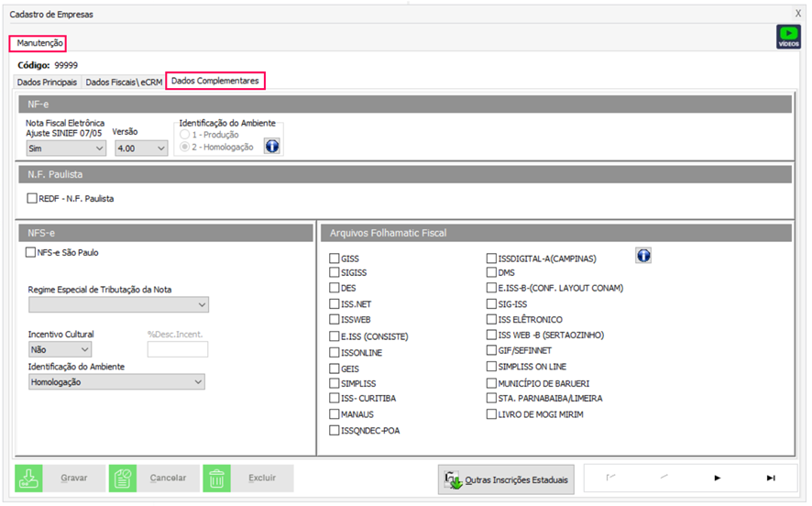Open the Manutenção menu
The width and height of the screenshot is (812, 506).
coord(40,43)
